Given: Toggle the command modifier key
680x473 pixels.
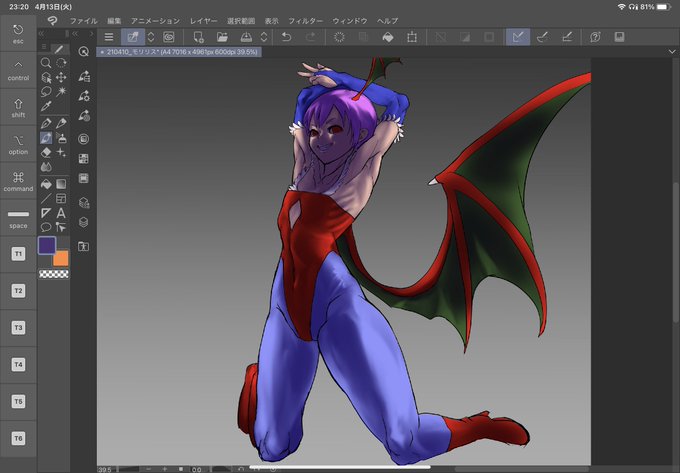Looking at the screenshot, I should click(18, 181).
